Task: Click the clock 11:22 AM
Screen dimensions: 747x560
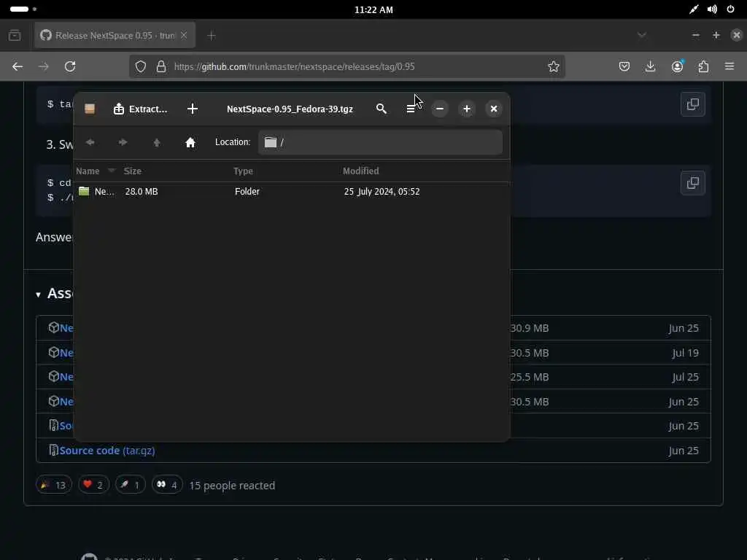Action: pyautogui.click(x=373, y=9)
